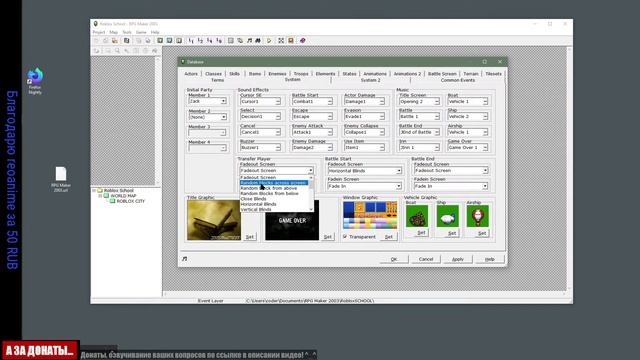The width and height of the screenshot is (640, 360).
Task: Click the purple Help icon in toolbar
Action: pyautogui.click(x=302, y=40)
